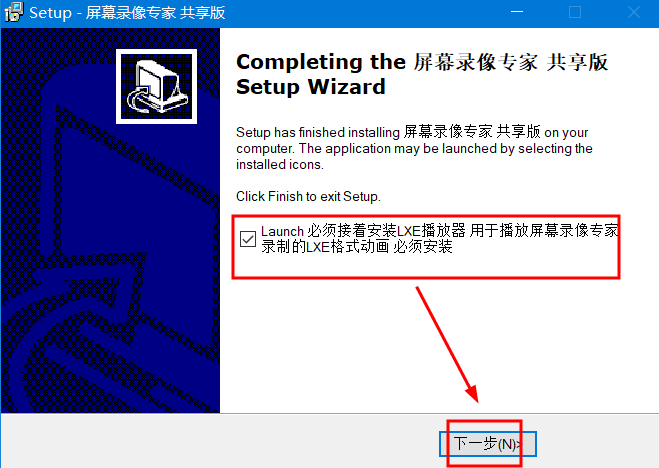Uncheck the Launch LXE播放器 checkbox
The image size is (659, 468).
click(x=248, y=239)
